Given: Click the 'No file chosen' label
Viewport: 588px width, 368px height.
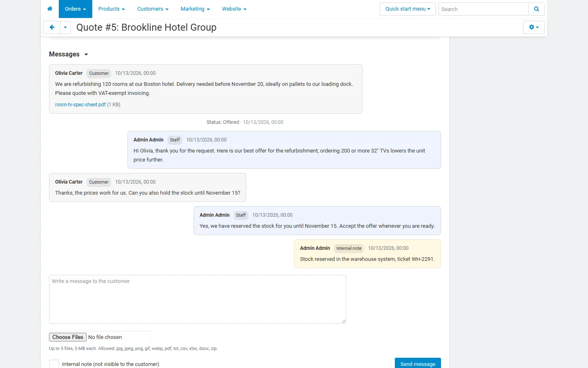Looking at the screenshot, I should tap(105, 337).
